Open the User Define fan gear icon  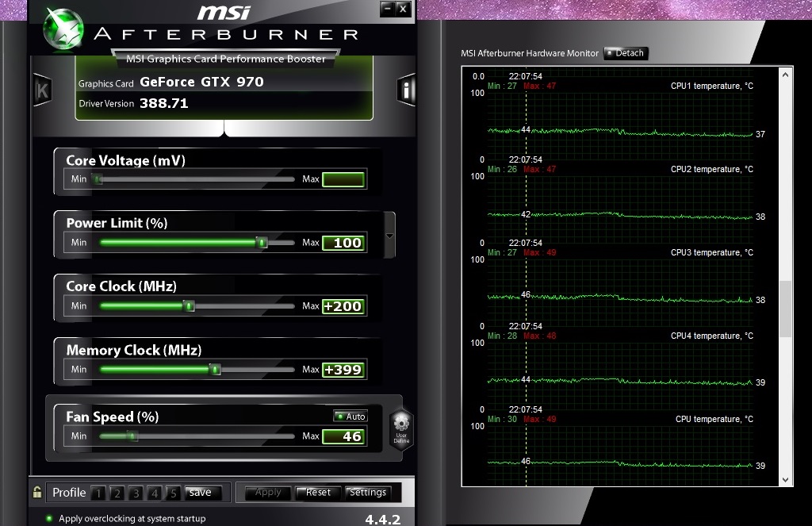pos(401,430)
